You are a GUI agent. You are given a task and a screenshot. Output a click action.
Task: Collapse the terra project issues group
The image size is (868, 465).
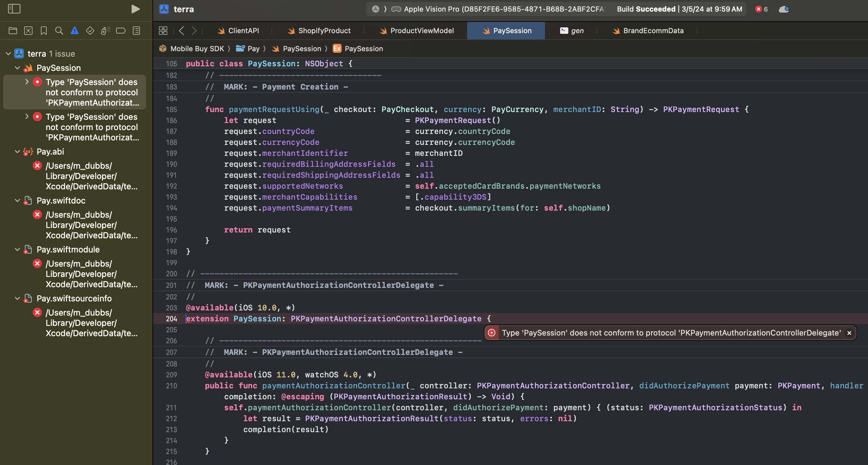pyautogui.click(x=8, y=53)
